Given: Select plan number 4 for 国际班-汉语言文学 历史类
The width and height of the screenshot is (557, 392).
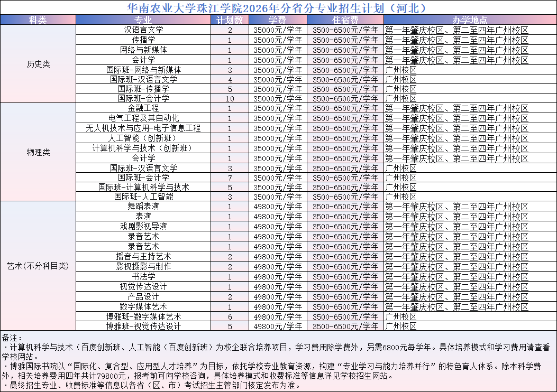Looking at the screenshot, I should coord(230,80).
